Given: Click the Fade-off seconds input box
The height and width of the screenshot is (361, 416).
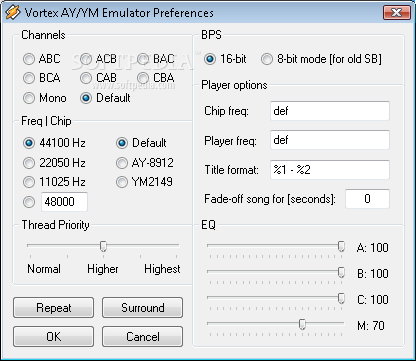Looking at the screenshot, I should pos(367,199).
